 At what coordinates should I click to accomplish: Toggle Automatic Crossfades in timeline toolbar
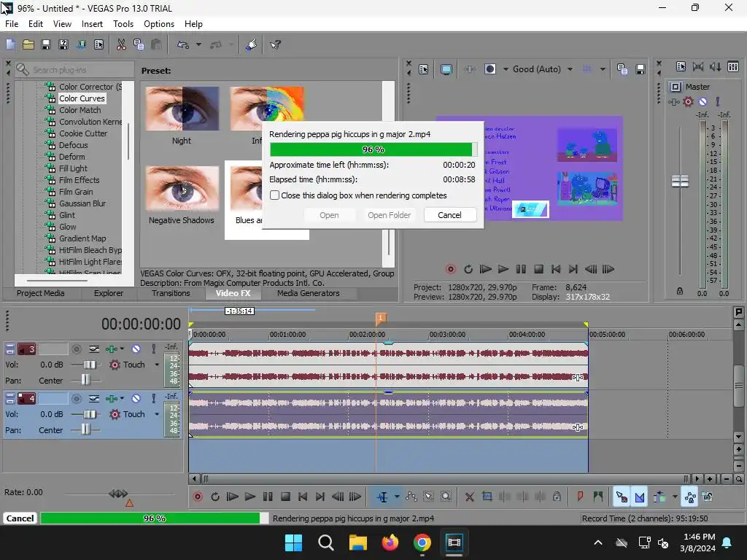639,497
